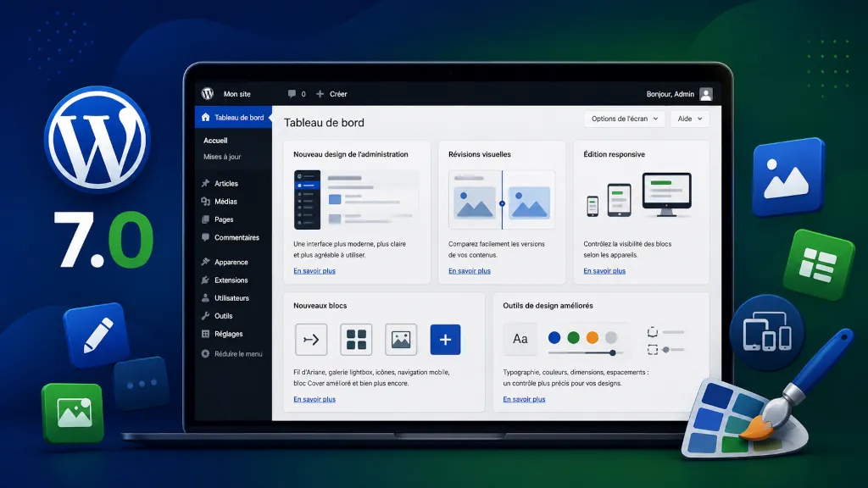
Task: Open the Outils menu
Action: click(x=224, y=316)
